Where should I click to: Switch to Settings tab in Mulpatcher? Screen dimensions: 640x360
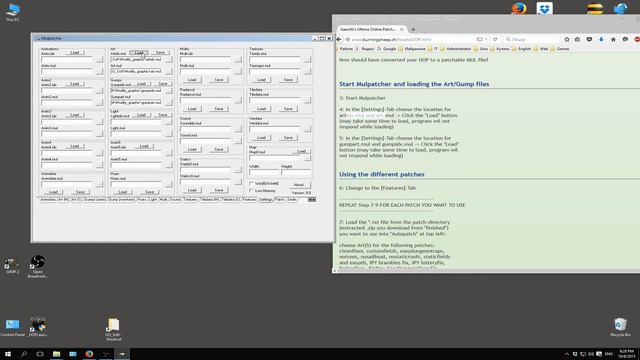pyautogui.click(x=266, y=200)
